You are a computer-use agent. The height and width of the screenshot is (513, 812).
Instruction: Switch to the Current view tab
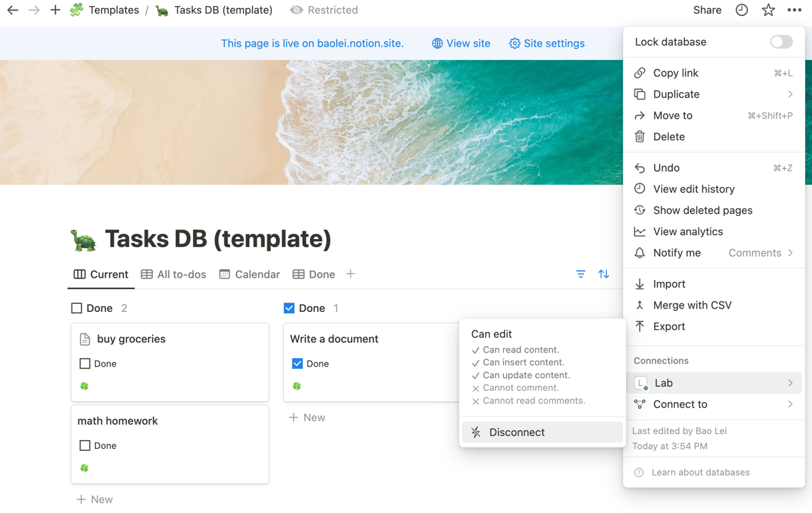pyautogui.click(x=101, y=275)
